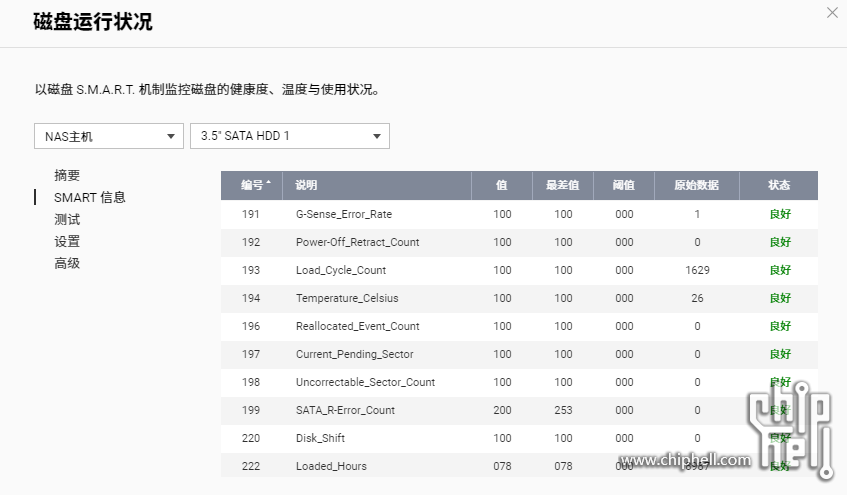Select the SATA_R-Error_Count row
The height and width of the screenshot is (495, 847).
pyautogui.click(x=519, y=410)
